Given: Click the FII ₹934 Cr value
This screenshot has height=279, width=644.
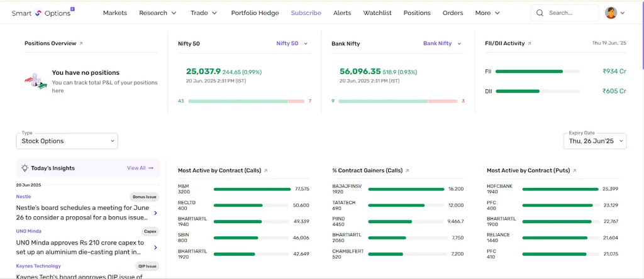Looking at the screenshot, I should pos(614,72).
